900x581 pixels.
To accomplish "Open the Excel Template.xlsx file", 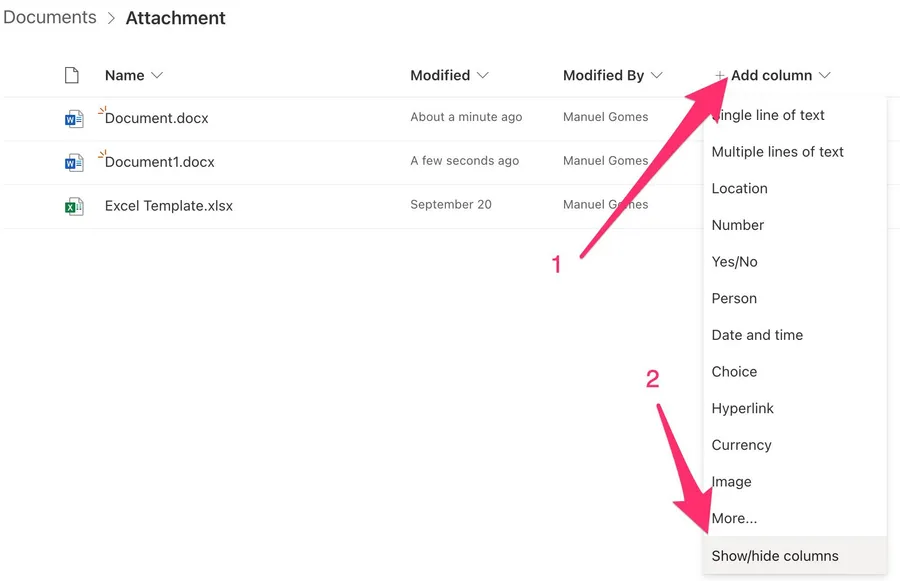I will point(169,206).
